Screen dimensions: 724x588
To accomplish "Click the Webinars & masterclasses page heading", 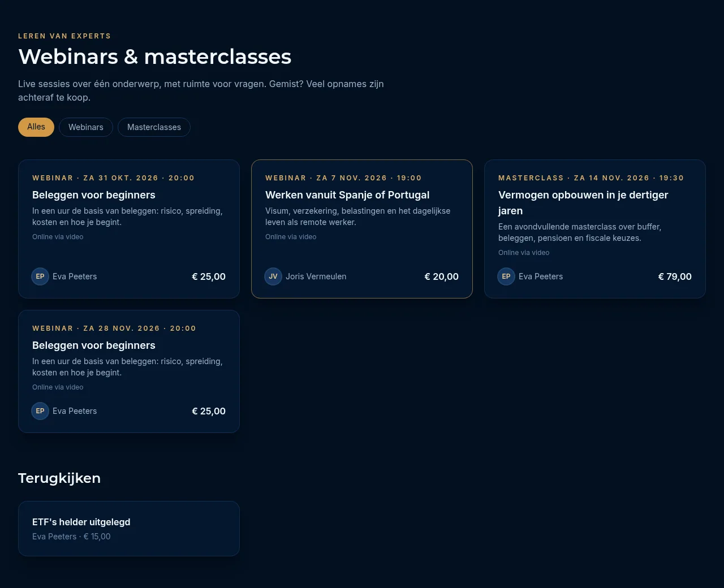I will pos(155,57).
